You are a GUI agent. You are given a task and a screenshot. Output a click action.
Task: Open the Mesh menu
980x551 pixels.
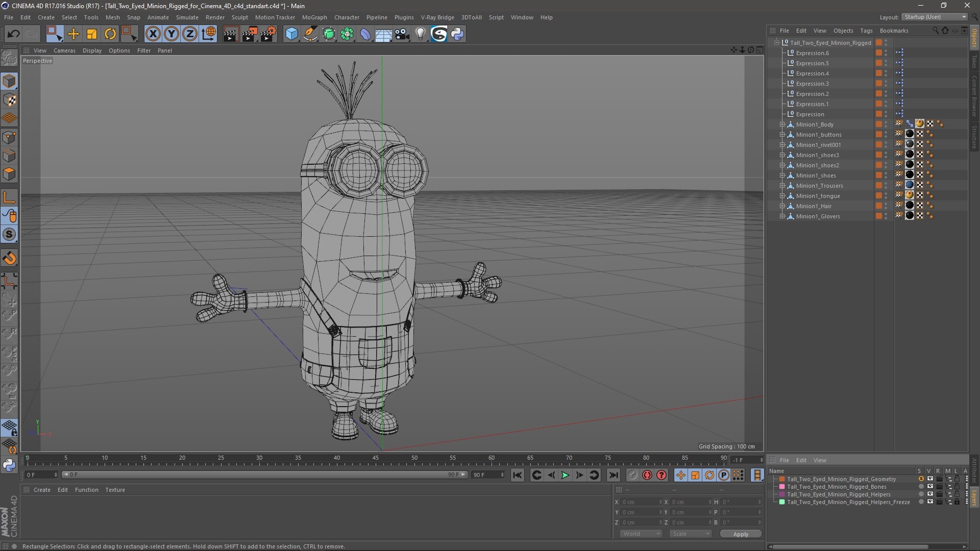112,17
